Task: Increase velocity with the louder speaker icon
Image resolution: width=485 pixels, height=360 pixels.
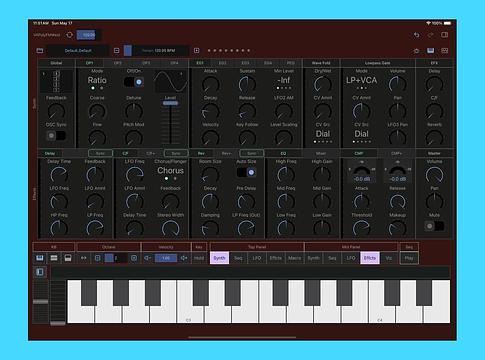Action: click(x=184, y=258)
